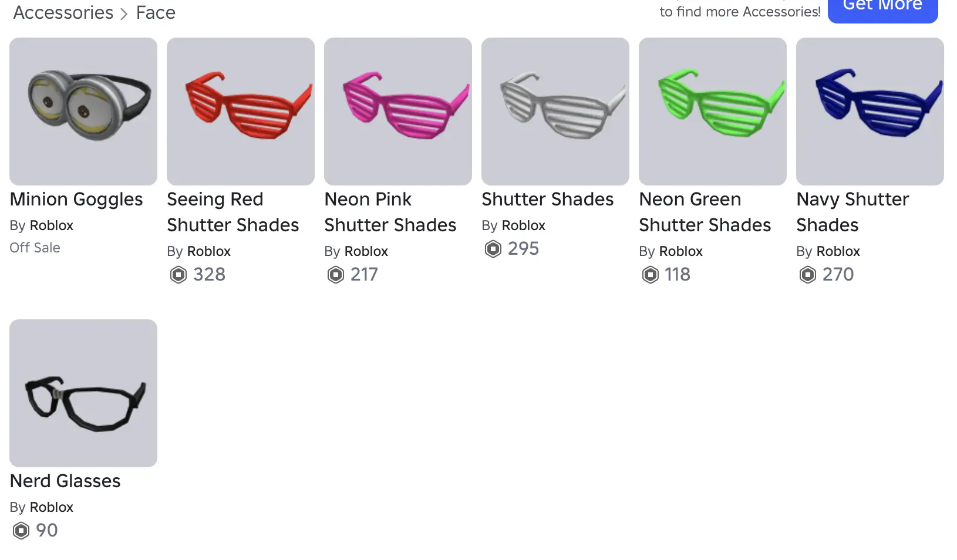Click the white Shutter Shades thumbnail
957x560 pixels.
point(555,112)
